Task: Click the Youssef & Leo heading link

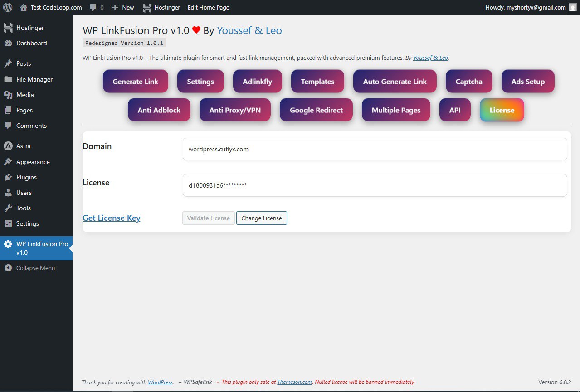Action: pyautogui.click(x=249, y=30)
